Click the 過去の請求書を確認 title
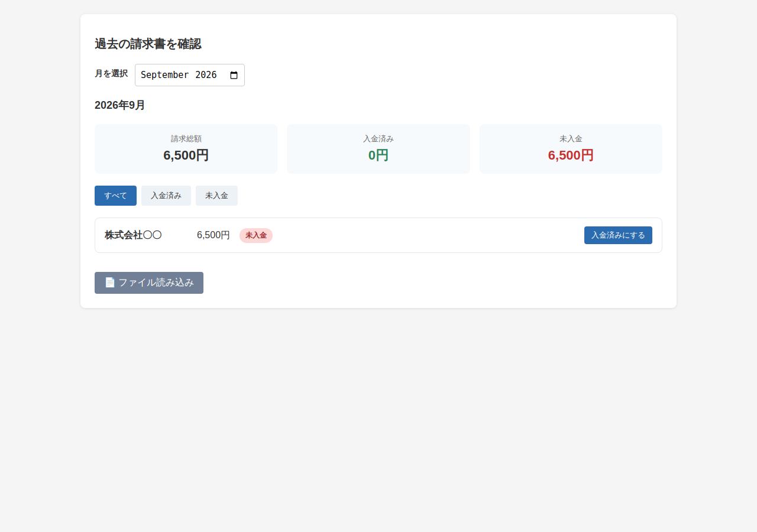The width and height of the screenshot is (757, 532). point(148,44)
